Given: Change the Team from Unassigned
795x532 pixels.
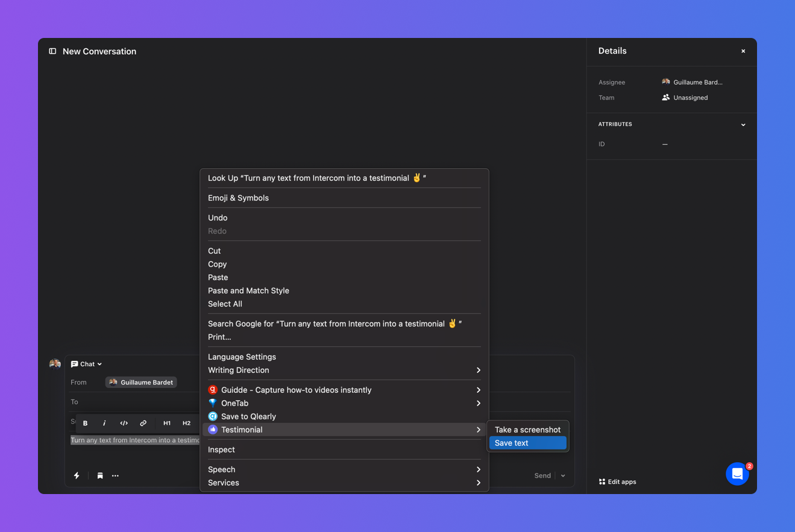Looking at the screenshot, I should (685, 98).
